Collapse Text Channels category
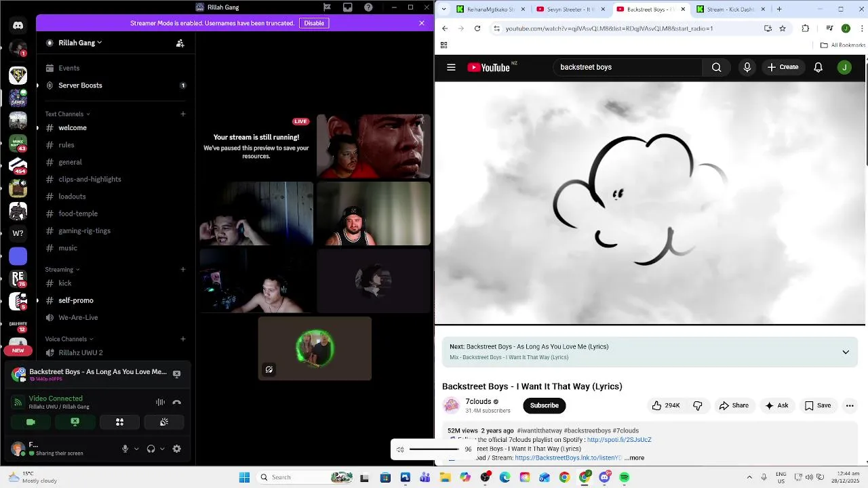Viewport: 868px width, 488px height. pos(67,114)
